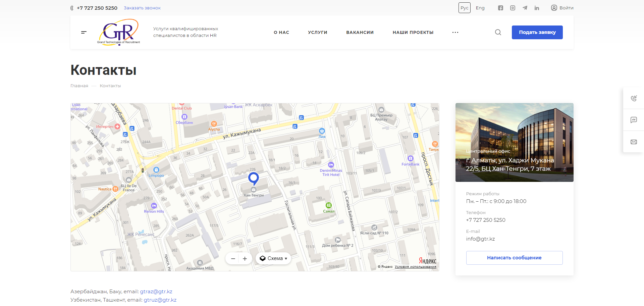This screenshot has height=306, width=644.
Task: Click the Сбербанк marker on the map
Action: point(184,117)
